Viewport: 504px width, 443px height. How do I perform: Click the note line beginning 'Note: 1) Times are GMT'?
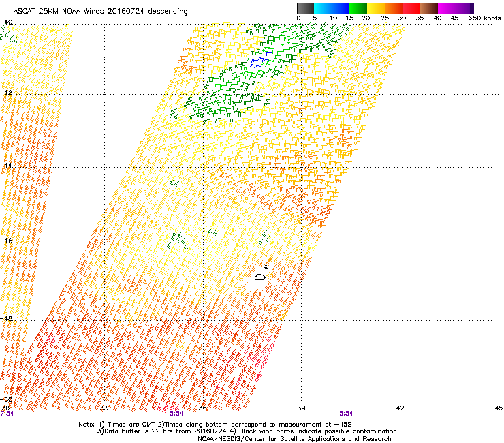(215, 425)
